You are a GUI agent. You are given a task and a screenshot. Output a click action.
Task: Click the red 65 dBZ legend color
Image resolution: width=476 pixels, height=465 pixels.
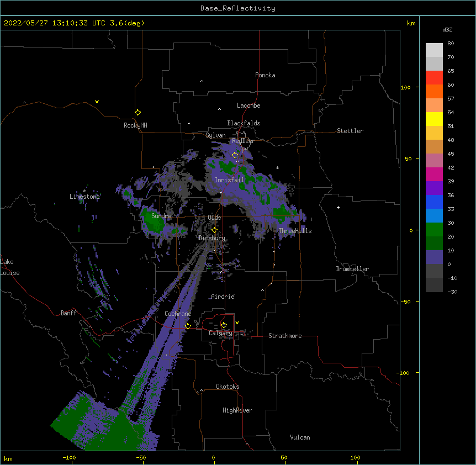pyautogui.click(x=434, y=77)
